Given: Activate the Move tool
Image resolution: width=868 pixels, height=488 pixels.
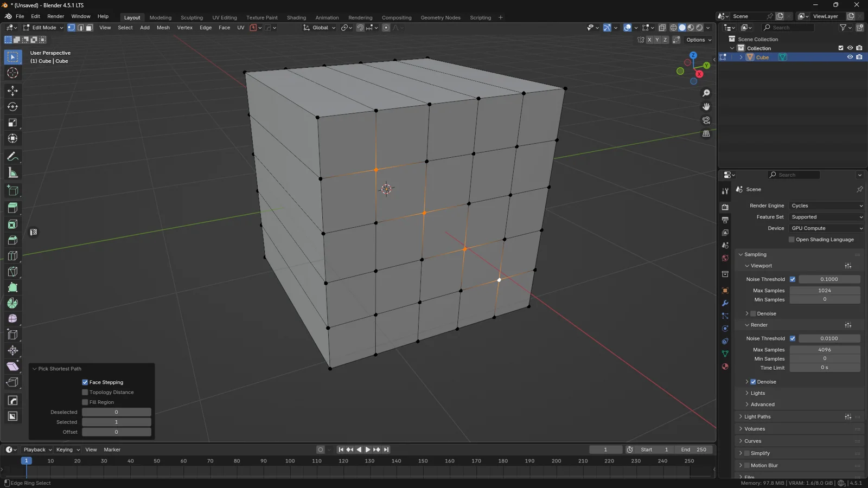Looking at the screenshot, I should (x=12, y=91).
